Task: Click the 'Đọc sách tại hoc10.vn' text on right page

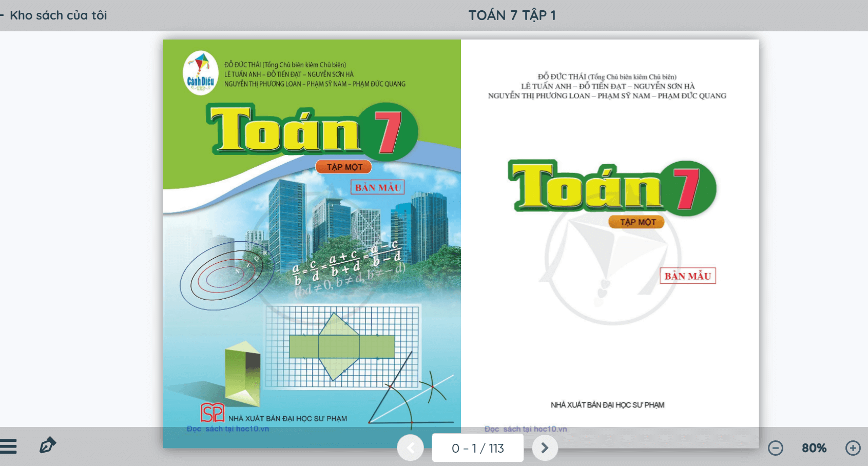Action: (526, 429)
